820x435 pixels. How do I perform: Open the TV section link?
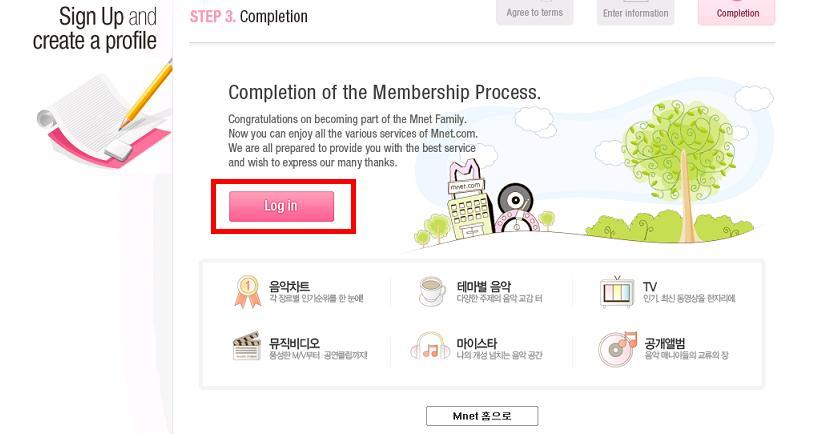pyautogui.click(x=650, y=286)
